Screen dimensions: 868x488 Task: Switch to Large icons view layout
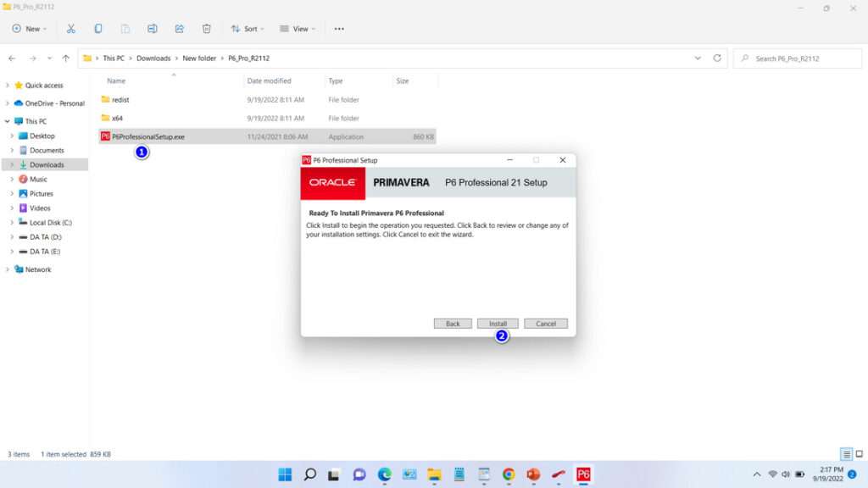pyautogui.click(x=860, y=454)
